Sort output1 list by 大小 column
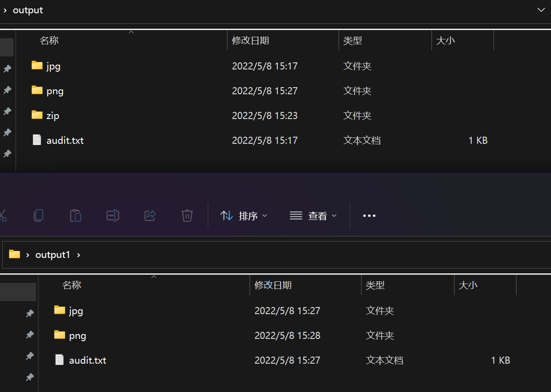The width and height of the screenshot is (551, 392). point(468,285)
